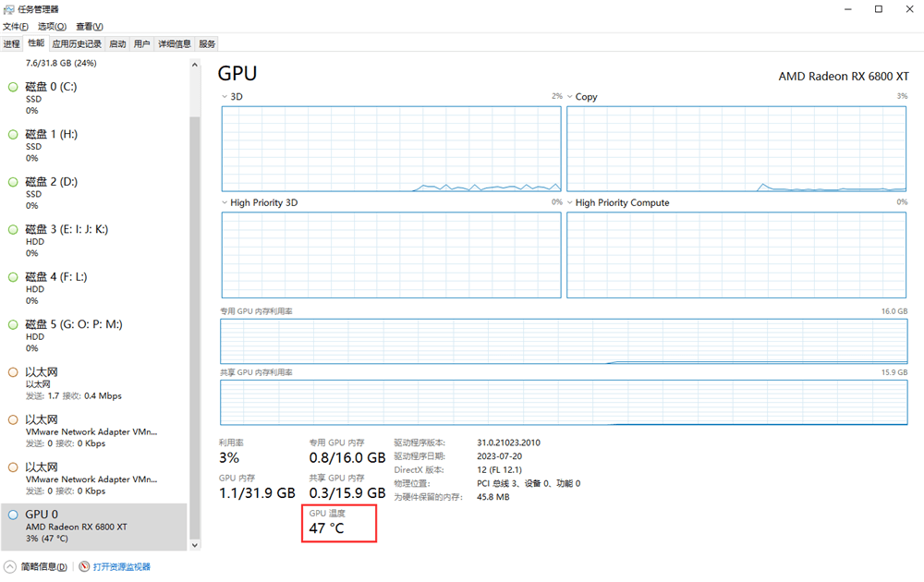The image size is (924, 582).
Task: Expand the High Priority Compute engine selector
Action: click(569, 203)
